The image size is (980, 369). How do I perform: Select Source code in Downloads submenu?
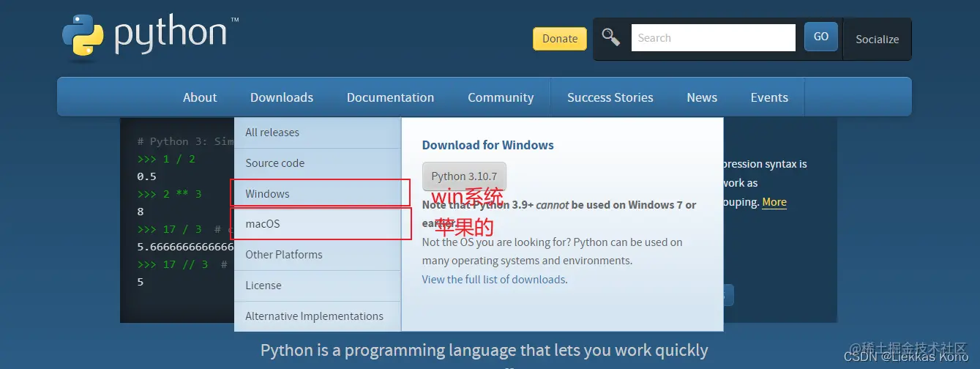pyautogui.click(x=318, y=163)
